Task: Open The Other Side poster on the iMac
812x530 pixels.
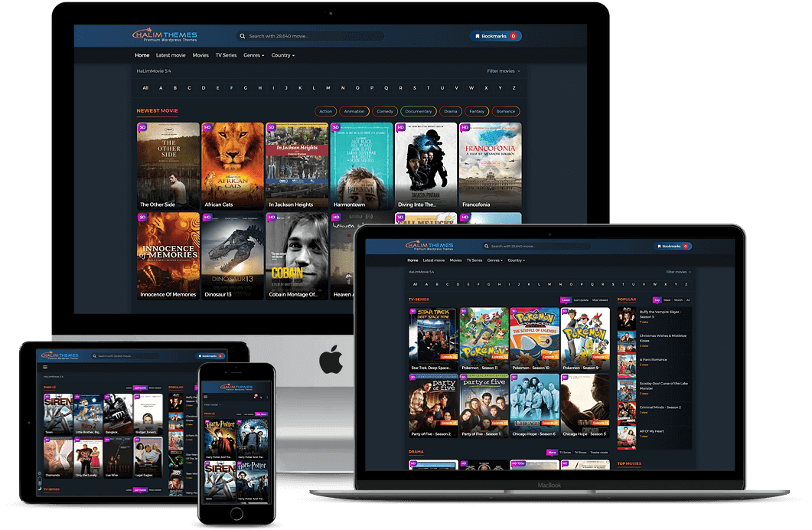Action: coord(168,165)
